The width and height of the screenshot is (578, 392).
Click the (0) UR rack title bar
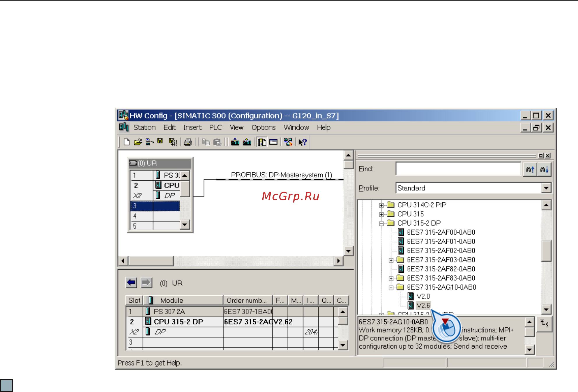pos(160,163)
